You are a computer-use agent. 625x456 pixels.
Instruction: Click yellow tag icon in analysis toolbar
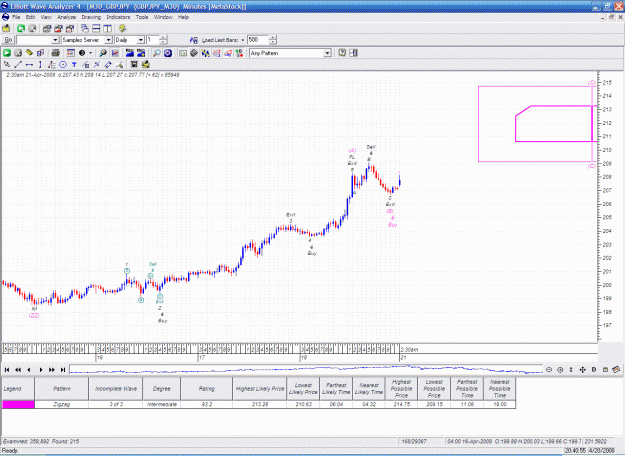point(29,53)
